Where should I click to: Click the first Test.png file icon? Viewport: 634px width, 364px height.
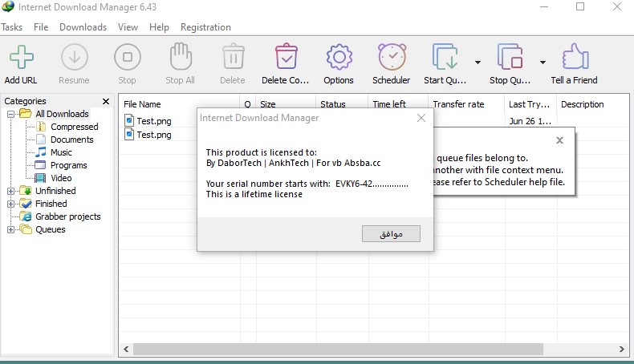(129, 120)
